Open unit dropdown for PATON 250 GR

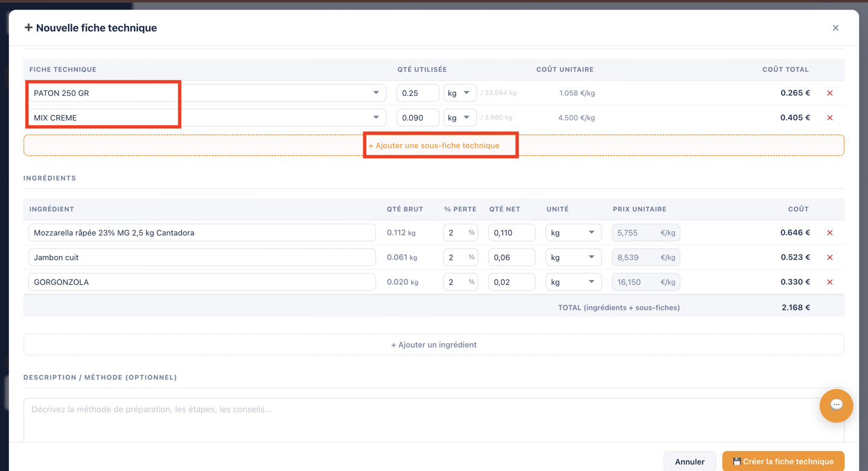[460, 93]
